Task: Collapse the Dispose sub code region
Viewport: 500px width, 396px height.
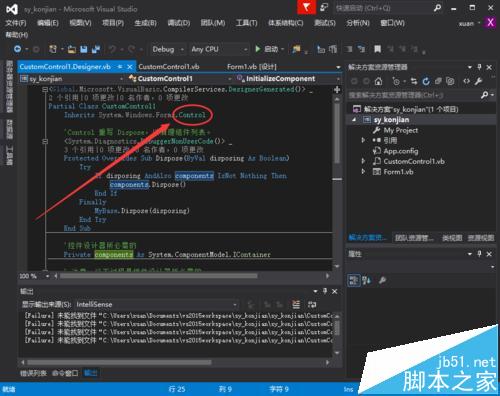Action: coord(45,141)
